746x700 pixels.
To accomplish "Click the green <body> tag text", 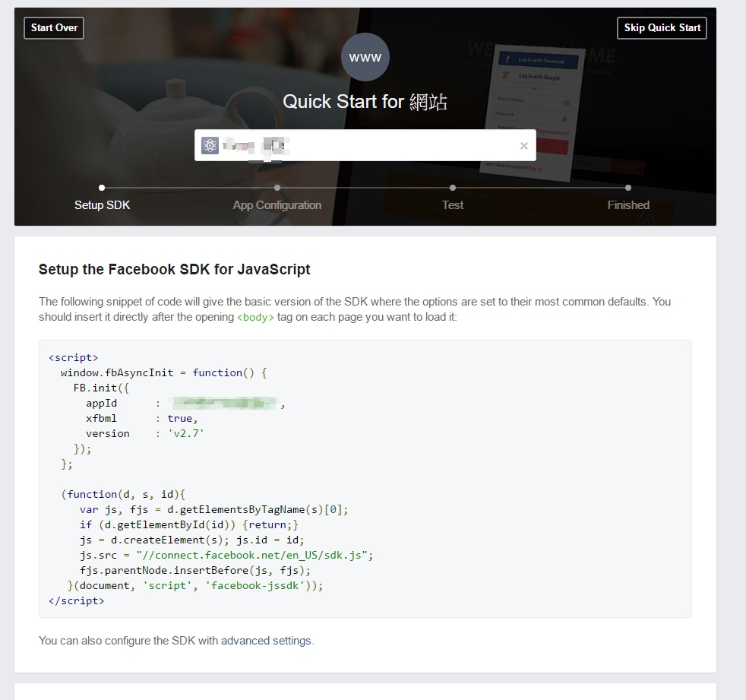I will [x=255, y=318].
